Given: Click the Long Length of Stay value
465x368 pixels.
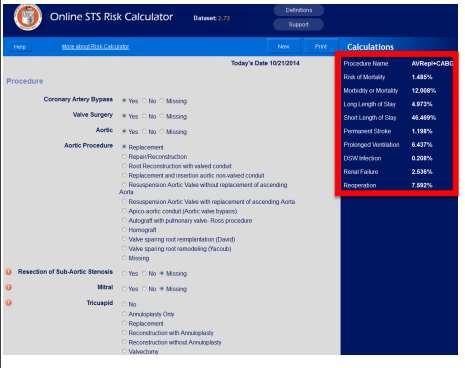Looking at the screenshot, I should click(422, 104).
